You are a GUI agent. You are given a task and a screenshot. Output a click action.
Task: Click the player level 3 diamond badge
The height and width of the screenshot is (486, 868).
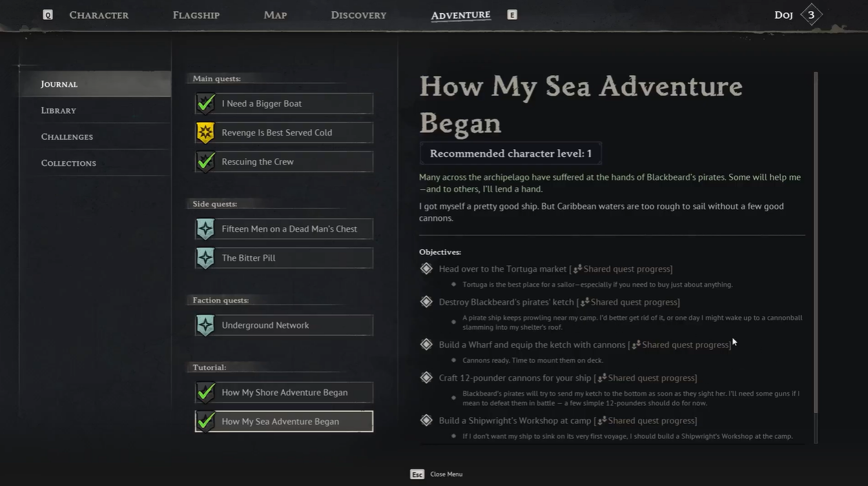[811, 15]
